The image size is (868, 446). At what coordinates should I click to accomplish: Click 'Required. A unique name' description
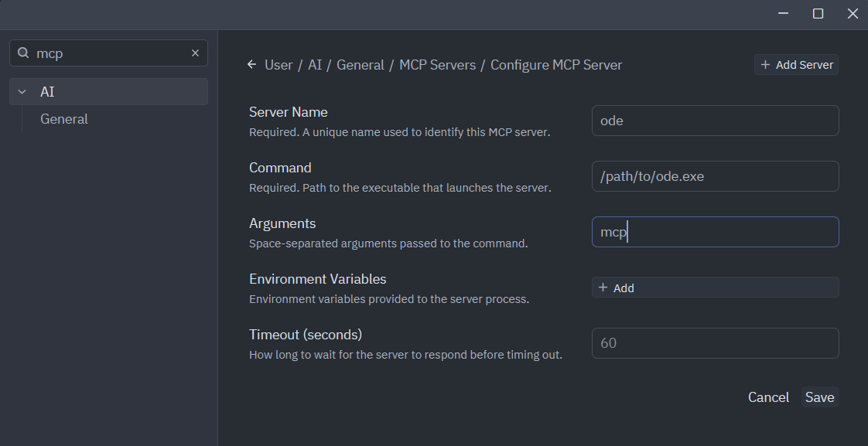coord(400,132)
